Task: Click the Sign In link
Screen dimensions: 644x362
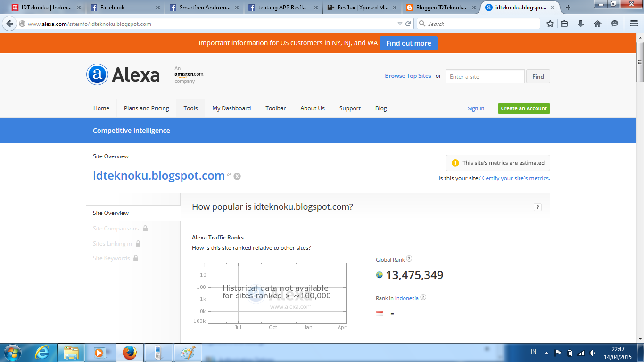Action: pyautogui.click(x=476, y=108)
